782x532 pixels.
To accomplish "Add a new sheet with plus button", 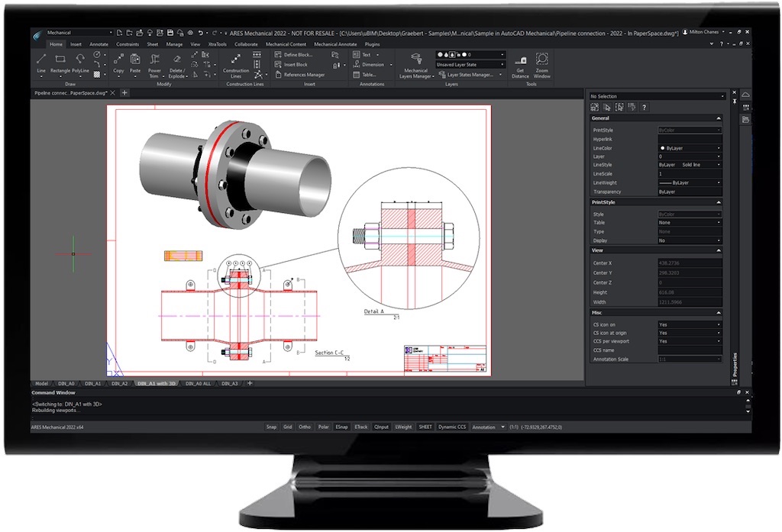I will [x=250, y=383].
